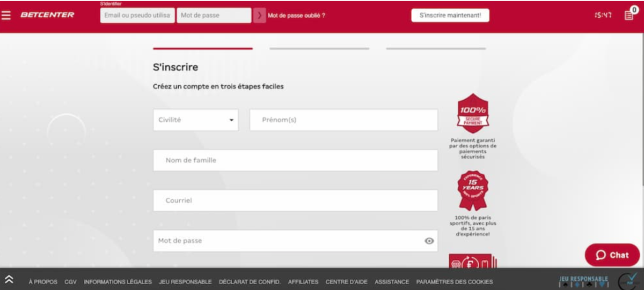The image size is (644, 290).
Task: Focus the header email or pseudo field
Action: point(137,16)
